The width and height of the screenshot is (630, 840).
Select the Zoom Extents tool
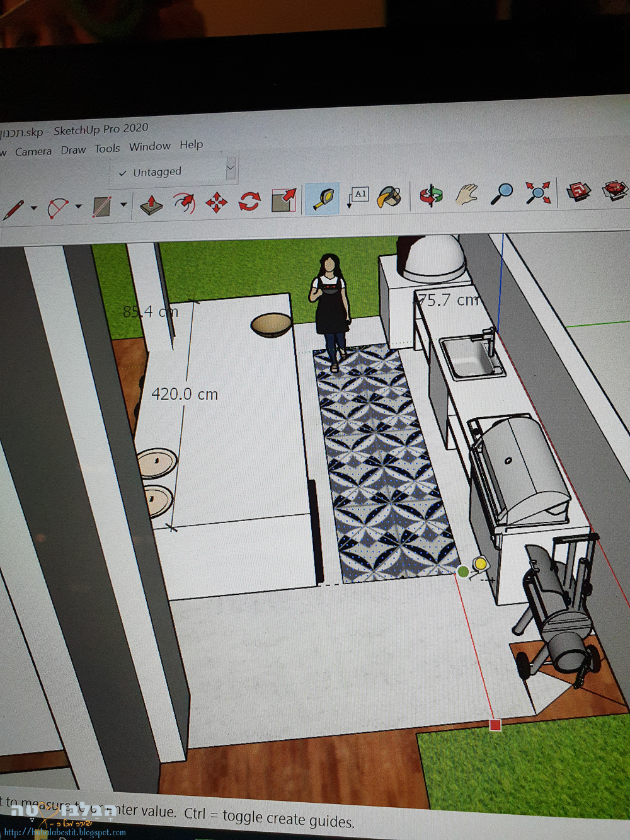click(x=537, y=192)
